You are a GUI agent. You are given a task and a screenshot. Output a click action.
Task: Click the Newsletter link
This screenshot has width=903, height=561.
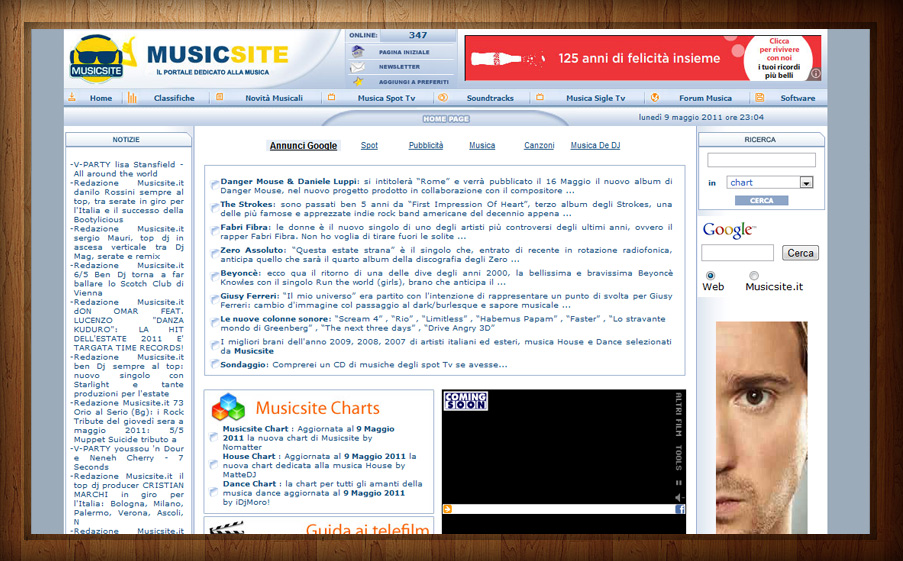tap(399, 67)
